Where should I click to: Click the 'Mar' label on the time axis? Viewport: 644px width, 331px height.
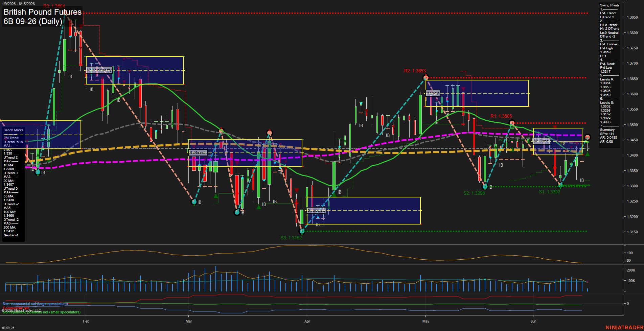coord(189,322)
